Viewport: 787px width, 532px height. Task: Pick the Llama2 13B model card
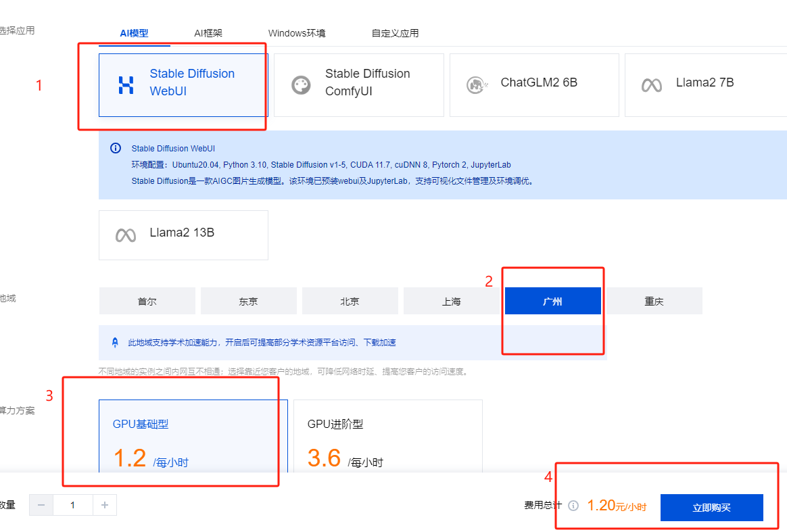pos(183,235)
